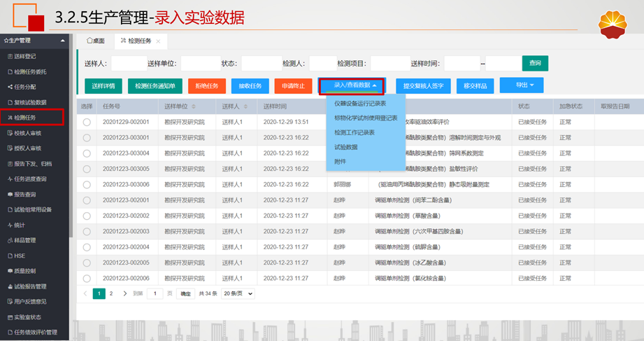Open 实验室状态 sidebar item
This screenshot has width=644, height=341.
pyautogui.click(x=24, y=317)
